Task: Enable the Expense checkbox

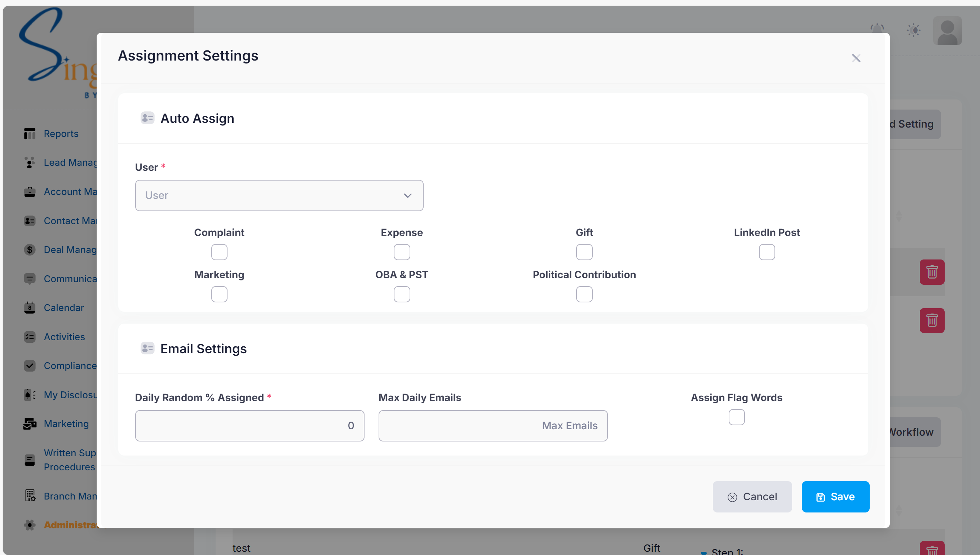Action: click(402, 252)
